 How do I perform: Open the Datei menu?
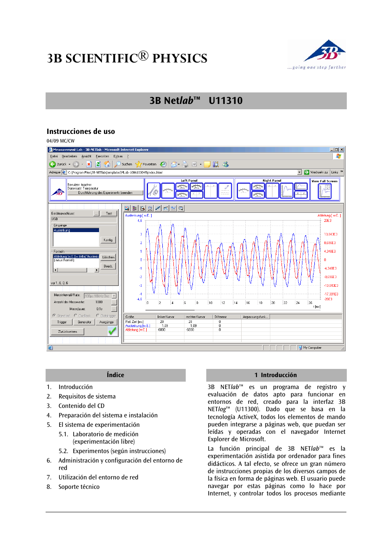54,156
